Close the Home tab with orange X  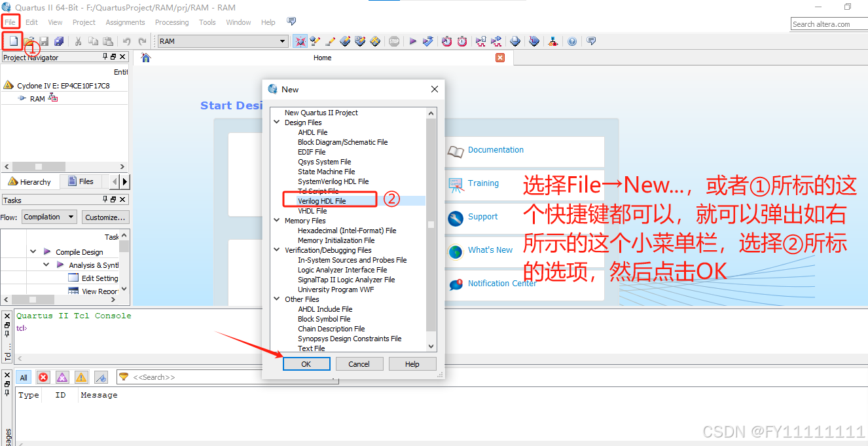coord(500,58)
